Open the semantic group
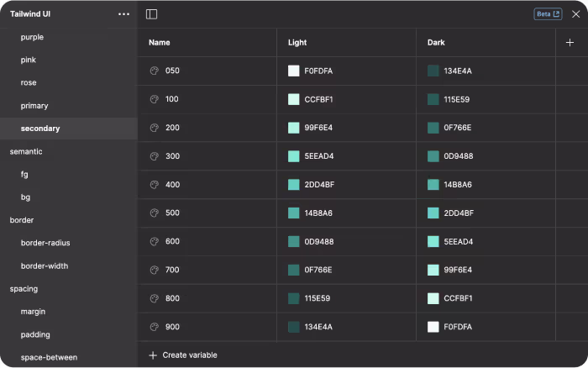The width and height of the screenshot is (588, 368). tap(26, 151)
